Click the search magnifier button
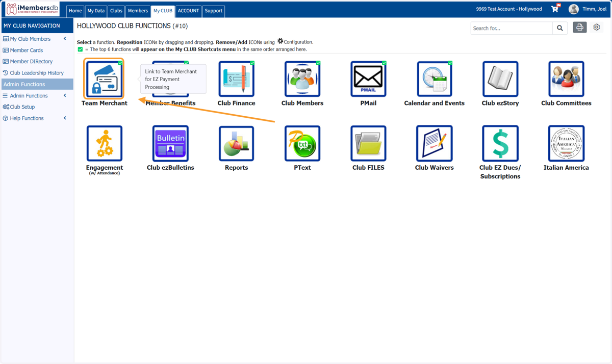The height and width of the screenshot is (364, 612). click(x=560, y=28)
